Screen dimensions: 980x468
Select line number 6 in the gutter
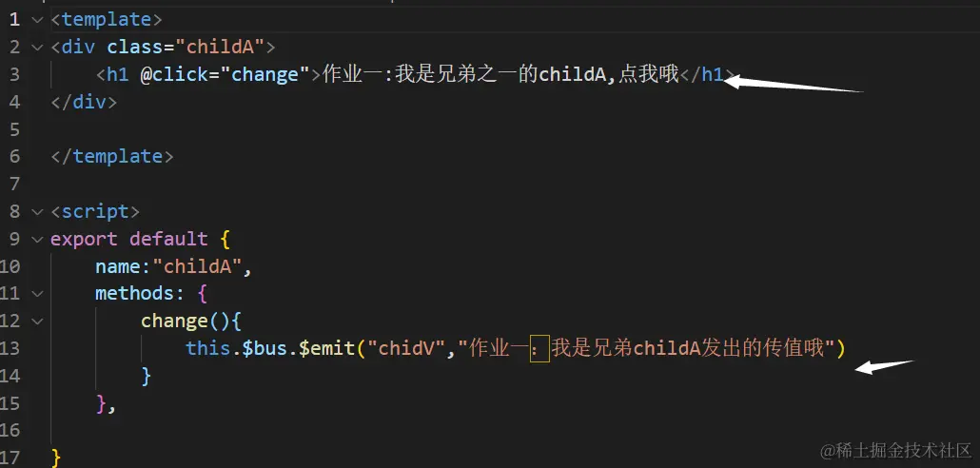(x=14, y=156)
